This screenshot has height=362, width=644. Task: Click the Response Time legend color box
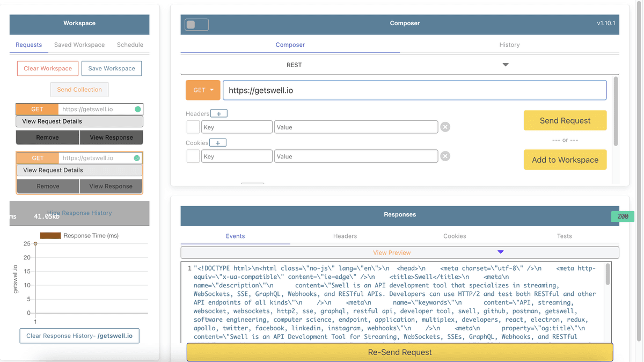point(50,235)
